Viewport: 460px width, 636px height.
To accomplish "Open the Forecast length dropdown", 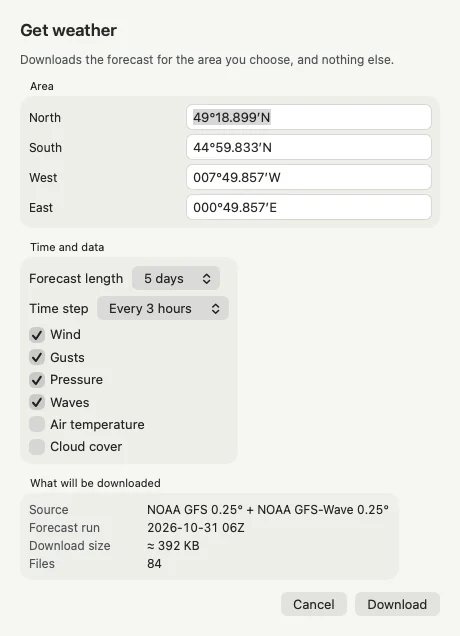I will click(x=176, y=278).
